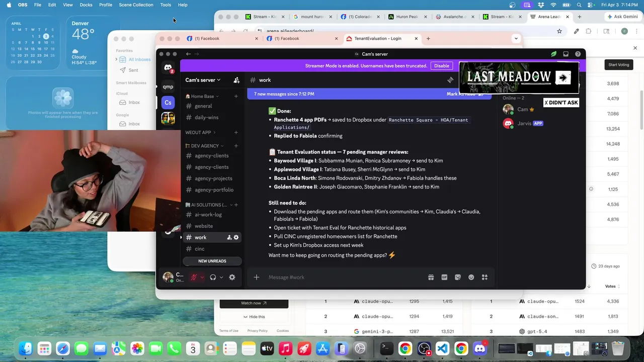Open Finder from the Dock

[x=26, y=348]
